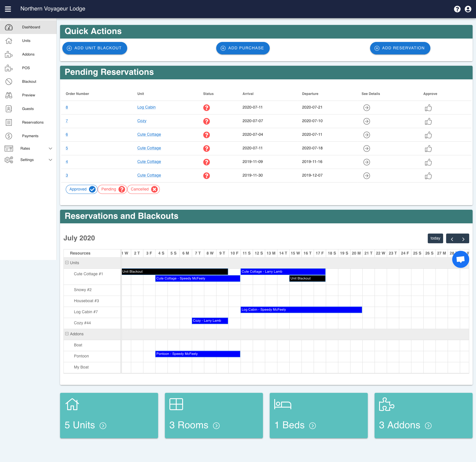The width and height of the screenshot is (476, 462).
Task: Toggle the Approved reservations filter
Action: 81,189
